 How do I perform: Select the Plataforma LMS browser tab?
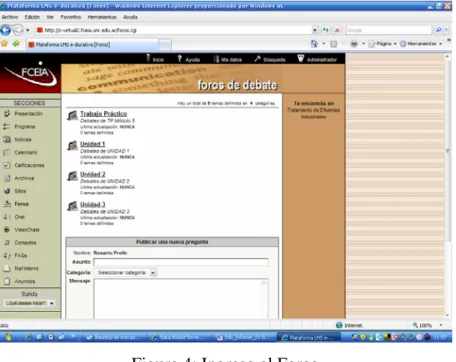pyautogui.click(x=93, y=44)
